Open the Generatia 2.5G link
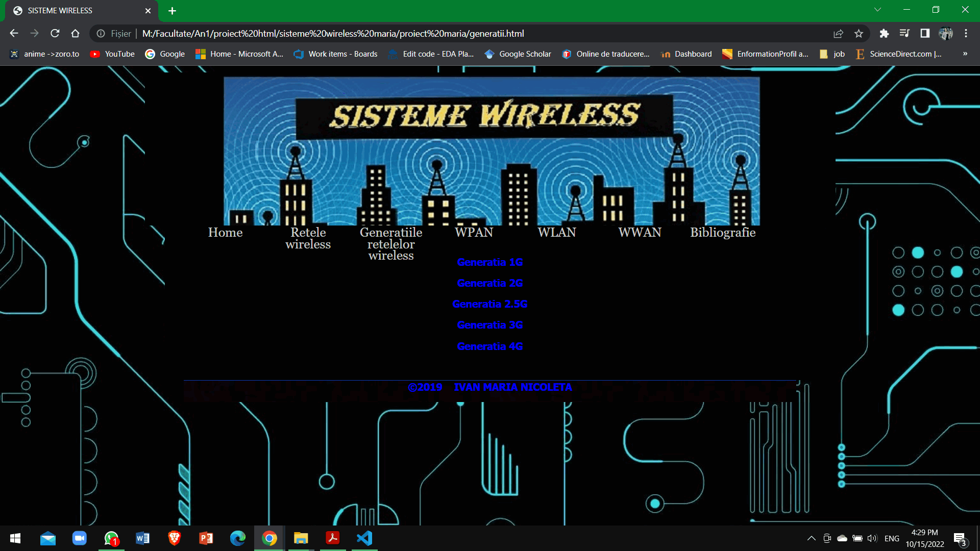This screenshot has height=551, width=980. point(489,304)
